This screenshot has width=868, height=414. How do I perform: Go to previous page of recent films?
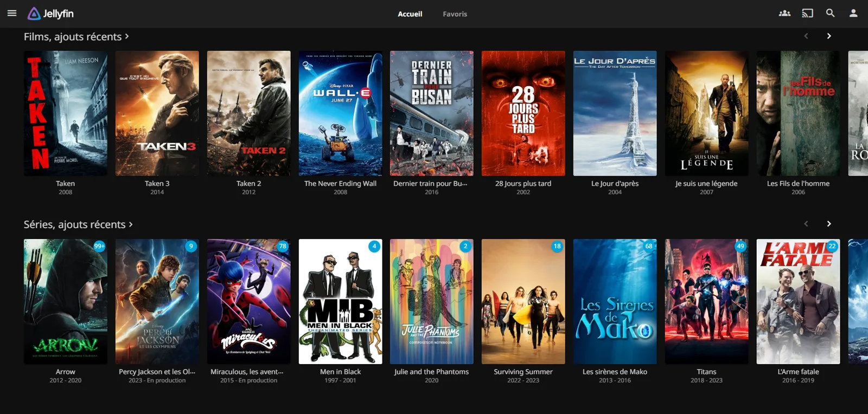[806, 36]
